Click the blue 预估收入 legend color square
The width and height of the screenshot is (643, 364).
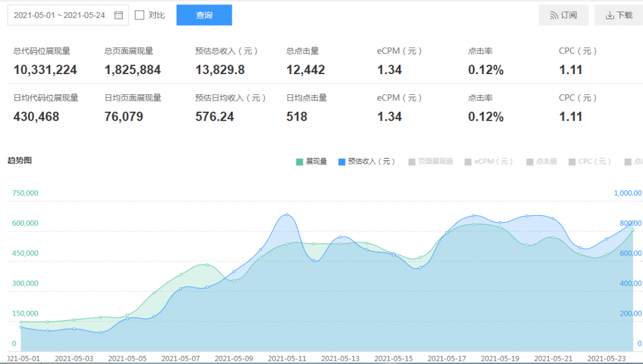(342, 162)
